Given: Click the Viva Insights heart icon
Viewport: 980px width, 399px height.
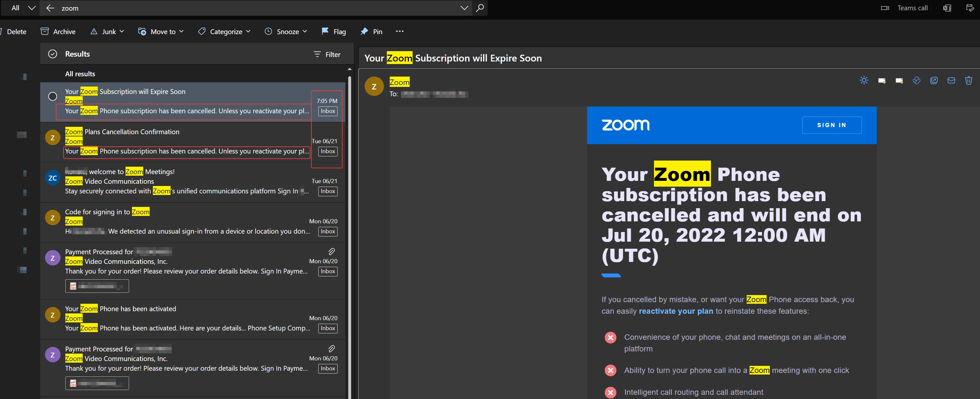Looking at the screenshot, I should click(917, 80).
